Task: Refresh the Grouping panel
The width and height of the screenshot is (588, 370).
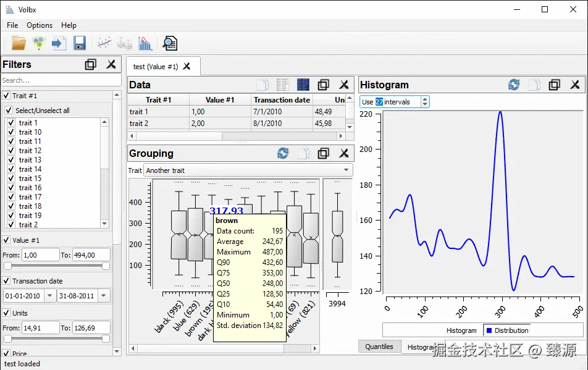Action: pyautogui.click(x=283, y=153)
